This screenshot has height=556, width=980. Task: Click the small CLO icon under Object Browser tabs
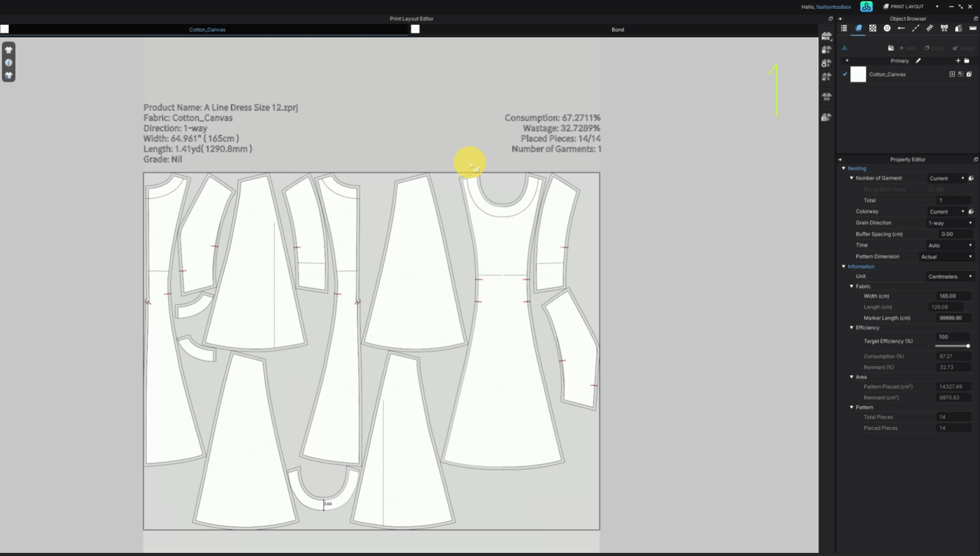[x=845, y=48]
